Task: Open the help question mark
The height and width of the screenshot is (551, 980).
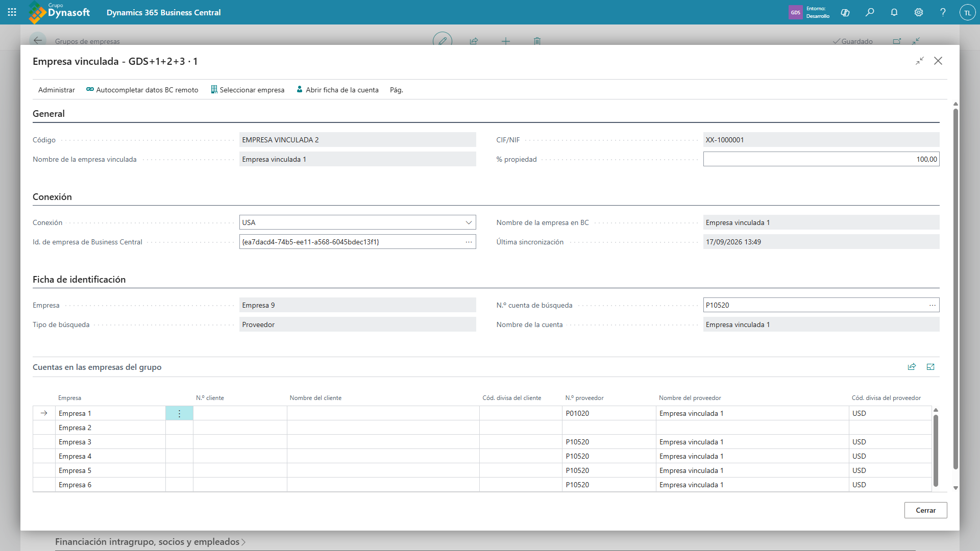Action: pos(943,12)
